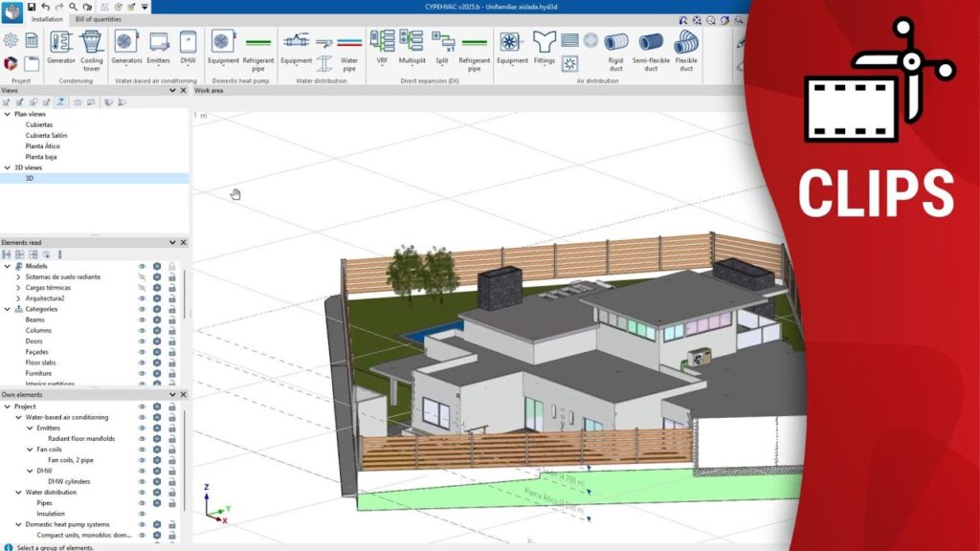
Task: Toggle lock for Doors category
Action: [171, 342]
